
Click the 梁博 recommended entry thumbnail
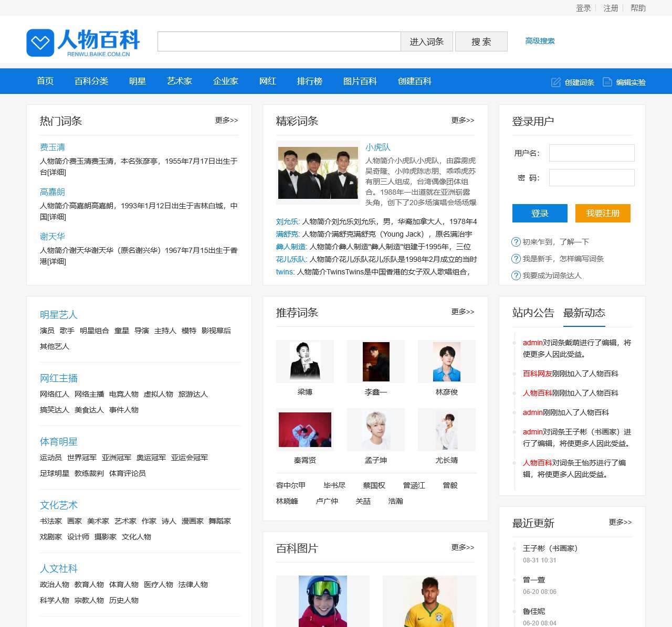(304, 361)
